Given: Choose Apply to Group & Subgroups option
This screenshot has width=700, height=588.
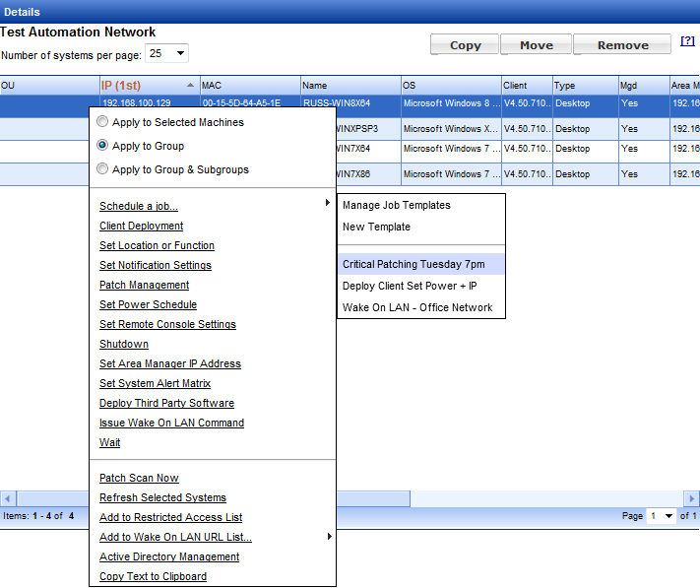Looking at the screenshot, I should tap(102, 169).
